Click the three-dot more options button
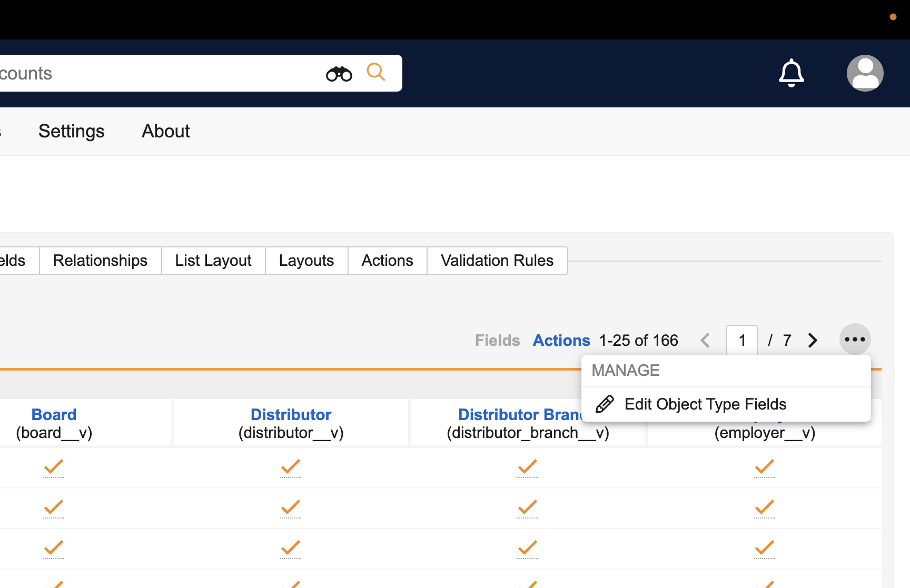This screenshot has height=588, width=910. coord(854,340)
